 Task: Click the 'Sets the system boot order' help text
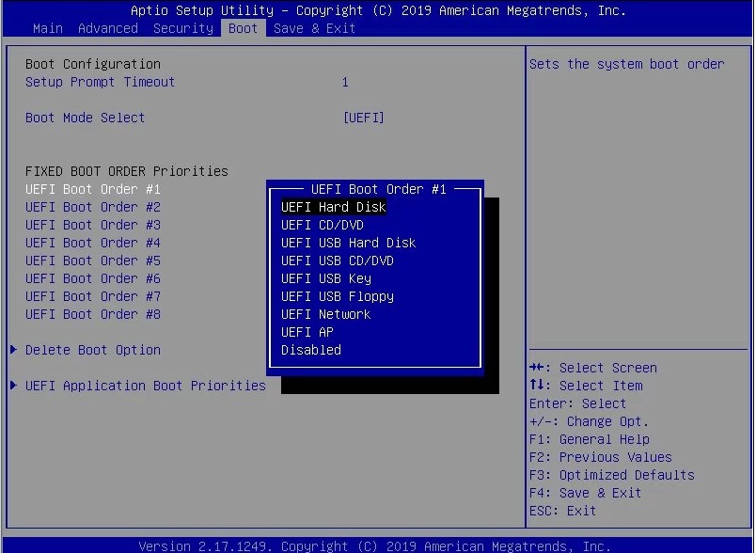point(627,64)
